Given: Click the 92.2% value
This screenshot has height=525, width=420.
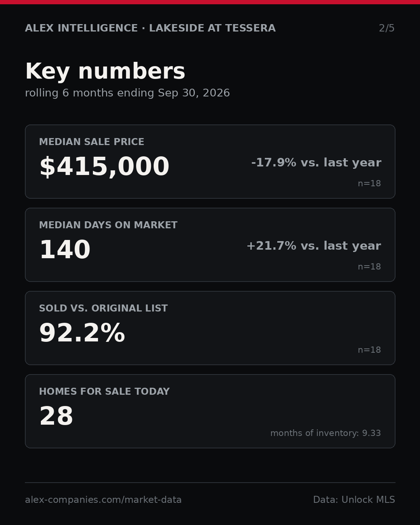Looking at the screenshot, I should [82, 333].
